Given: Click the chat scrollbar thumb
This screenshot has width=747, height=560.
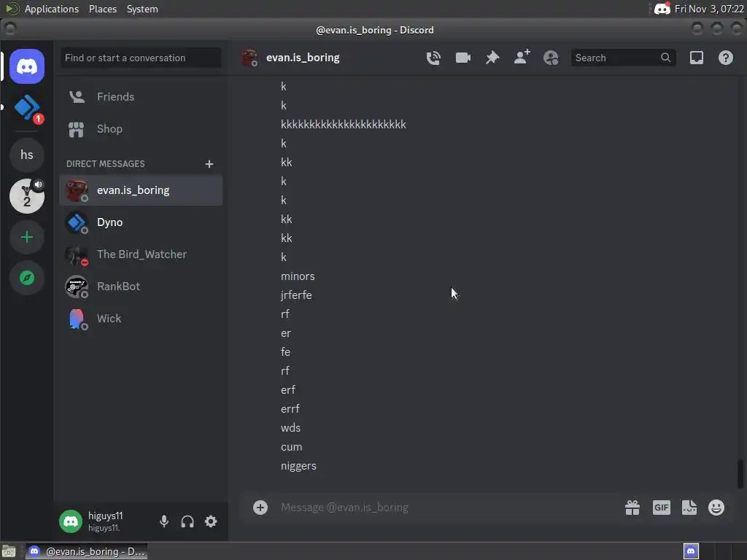Looking at the screenshot, I should tap(740, 473).
